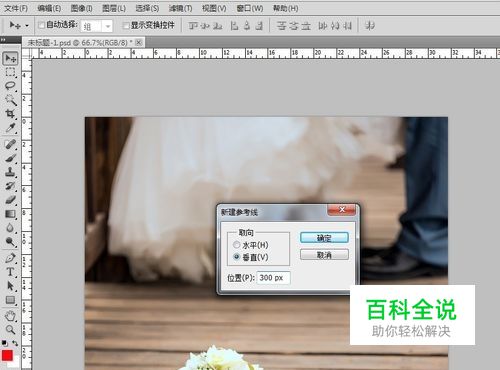Click the 取消 button in dialog

pyautogui.click(x=324, y=255)
